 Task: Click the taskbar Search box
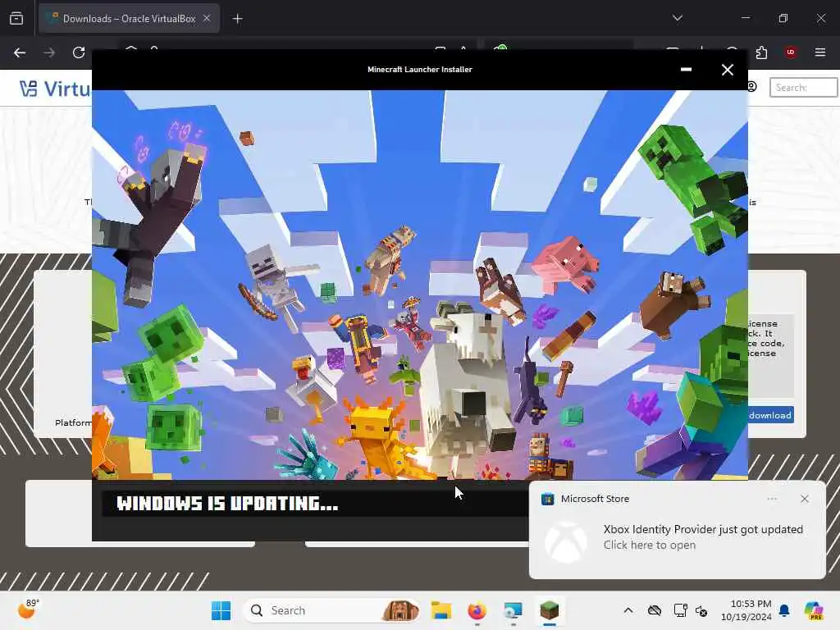[x=331, y=610]
